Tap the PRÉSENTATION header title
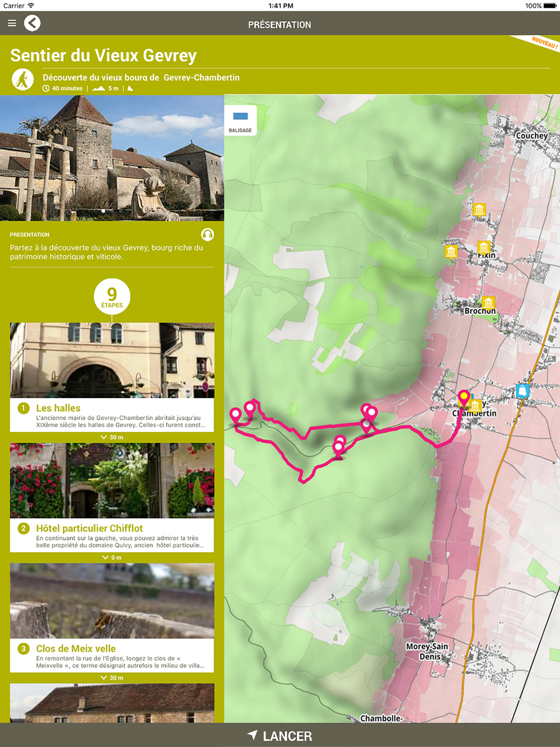Viewport: 560px width, 747px height. 280,25
